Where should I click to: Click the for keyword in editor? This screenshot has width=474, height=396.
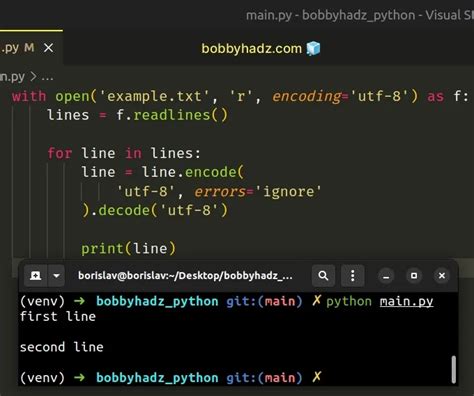pyautogui.click(x=60, y=153)
